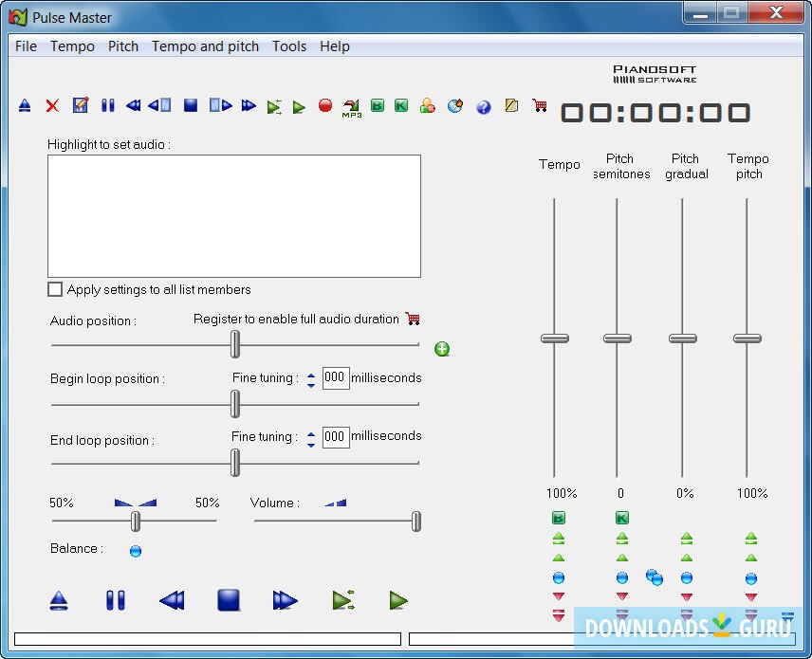
Task: Click the yellow note page icon in toolbar
Action: point(511,105)
